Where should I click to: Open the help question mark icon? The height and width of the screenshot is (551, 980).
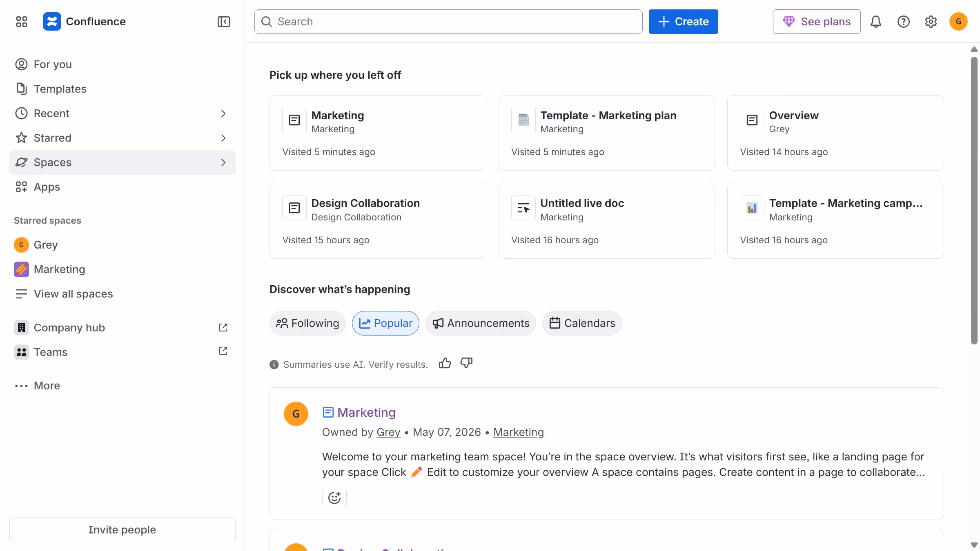click(903, 22)
